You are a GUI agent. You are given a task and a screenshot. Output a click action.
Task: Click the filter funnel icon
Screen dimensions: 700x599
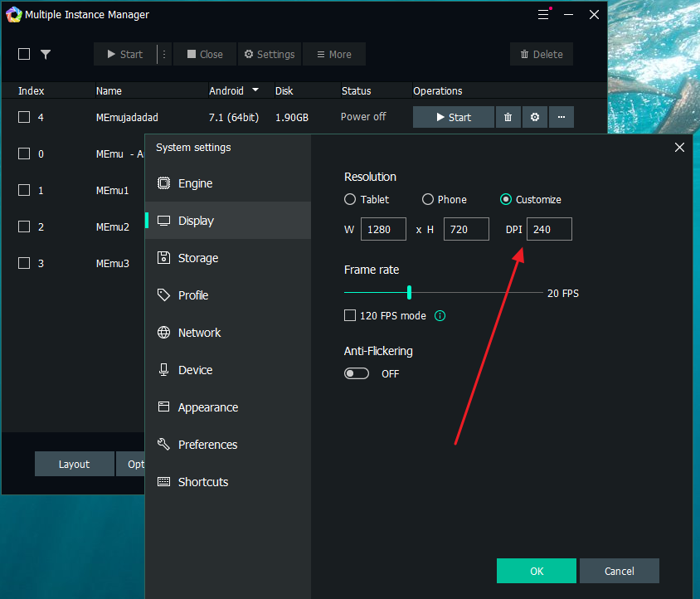point(46,54)
